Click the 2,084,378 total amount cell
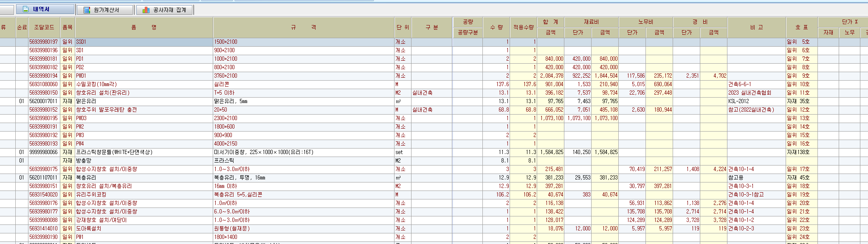868x244 pixels. tap(552, 76)
